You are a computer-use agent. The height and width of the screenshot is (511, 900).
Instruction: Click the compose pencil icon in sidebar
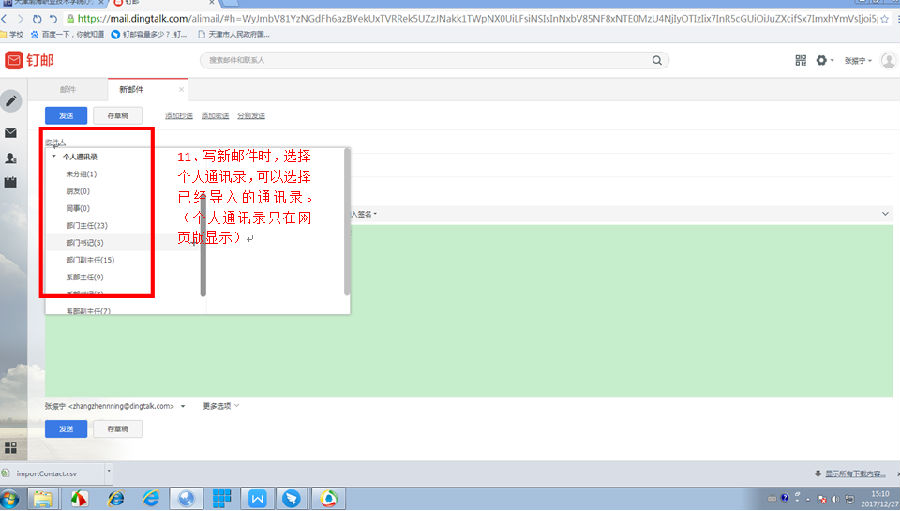(11, 101)
